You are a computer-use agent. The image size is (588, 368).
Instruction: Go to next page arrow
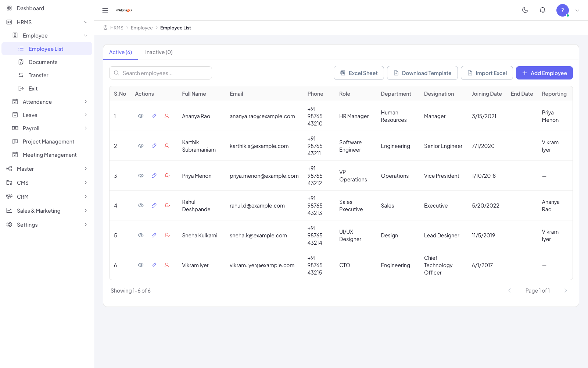tap(566, 290)
